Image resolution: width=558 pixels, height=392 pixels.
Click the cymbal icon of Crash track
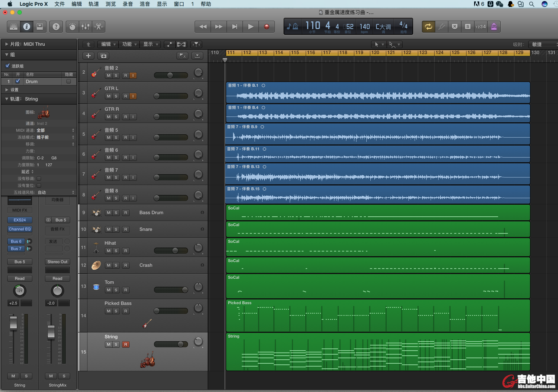[96, 265]
